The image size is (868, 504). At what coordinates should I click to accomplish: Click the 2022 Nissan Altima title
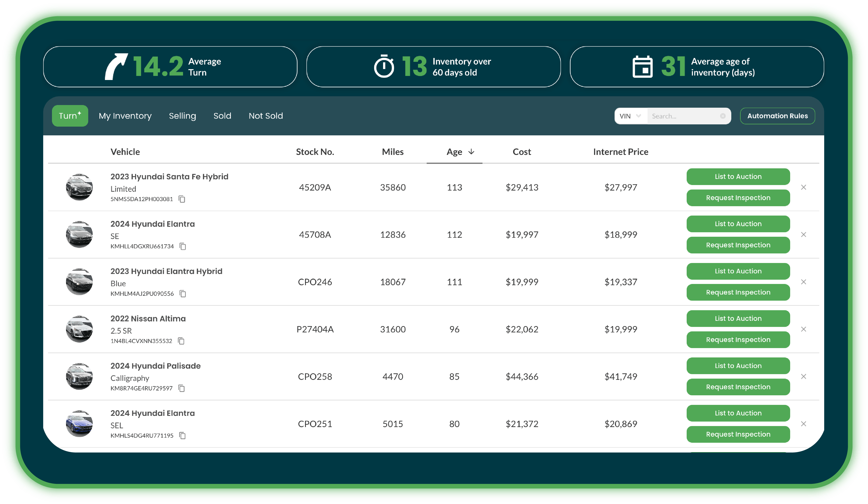click(x=148, y=319)
